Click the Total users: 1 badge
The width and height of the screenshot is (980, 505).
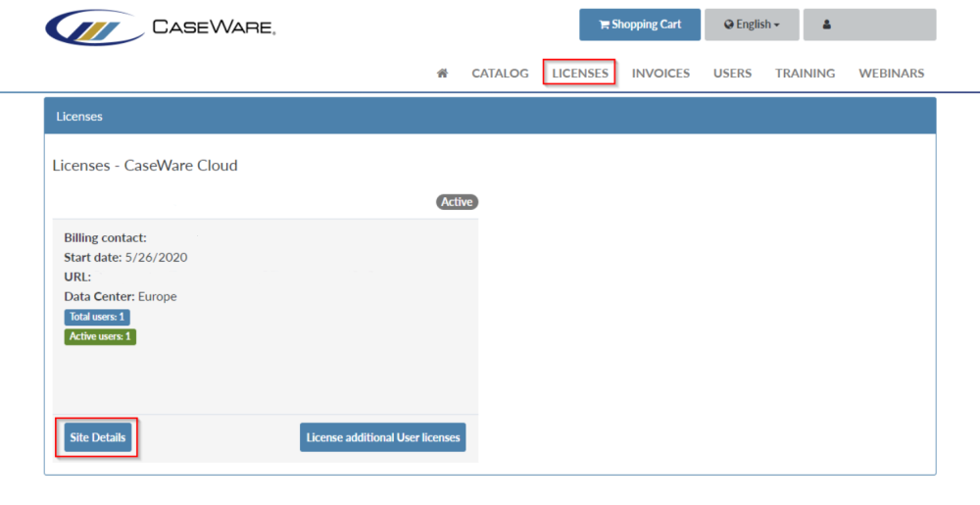[x=97, y=317]
